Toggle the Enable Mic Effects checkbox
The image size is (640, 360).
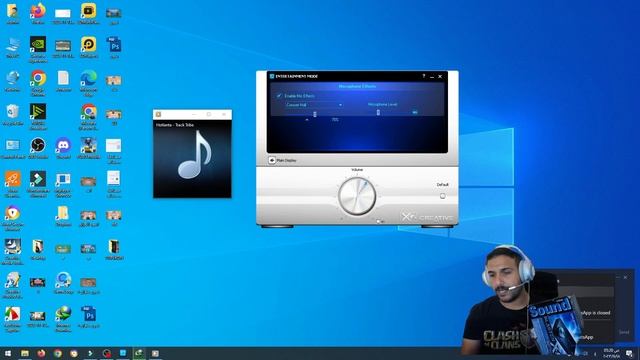279,96
